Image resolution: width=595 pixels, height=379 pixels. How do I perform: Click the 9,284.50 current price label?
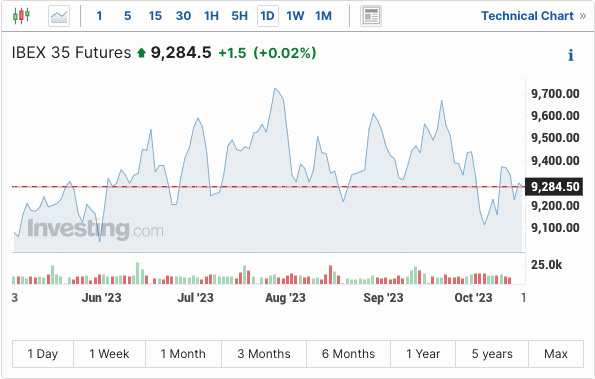554,187
